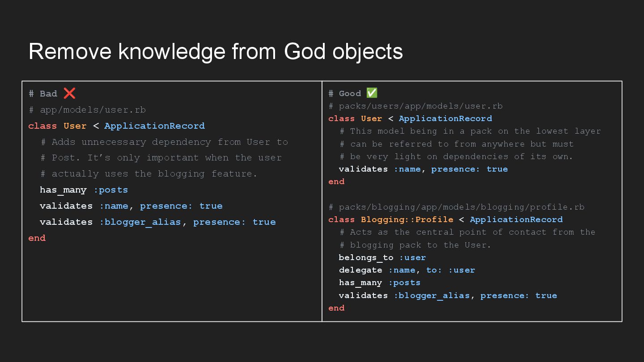644x362 pixels.
Task: Click 'has_many :posts' in the Good example
Action: pyautogui.click(x=380, y=282)
